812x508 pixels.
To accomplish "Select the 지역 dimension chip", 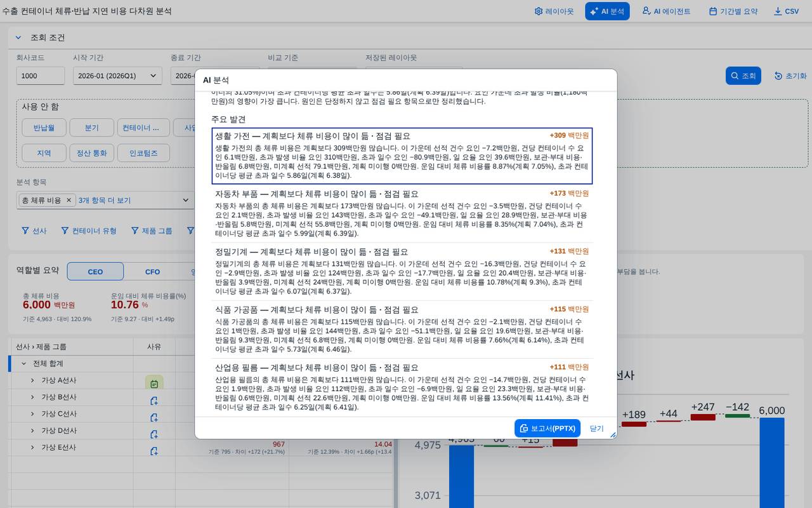I will click(x=44, y=153).
